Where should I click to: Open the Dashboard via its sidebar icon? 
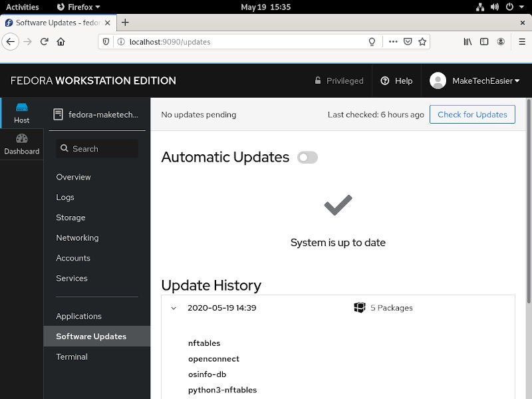tap(21, 141)
